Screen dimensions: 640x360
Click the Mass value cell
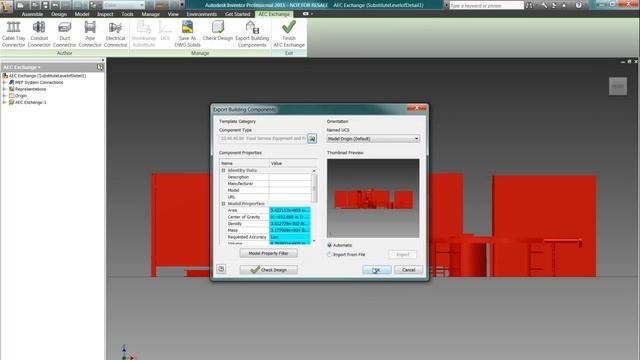coord(290,230)
